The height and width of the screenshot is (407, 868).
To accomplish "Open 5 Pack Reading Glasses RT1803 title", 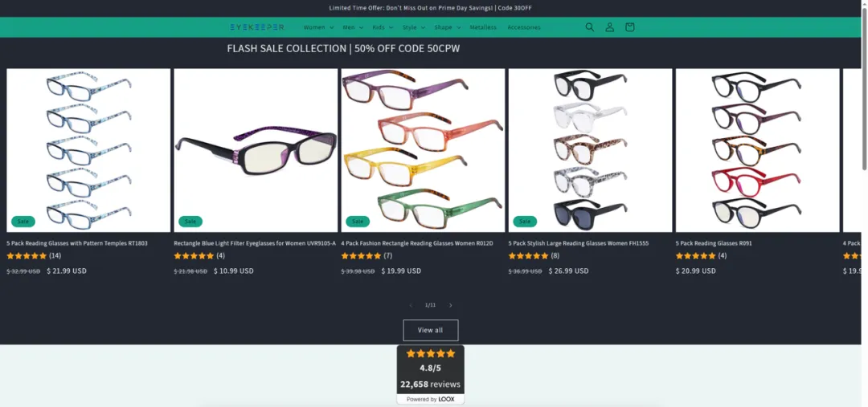I will 77,242.
